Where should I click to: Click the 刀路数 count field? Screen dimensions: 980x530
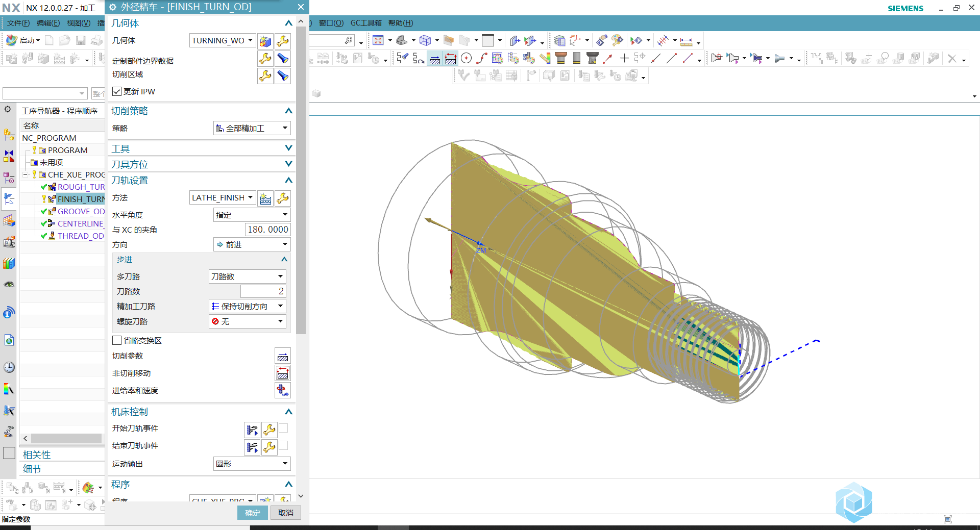point(263,291)
